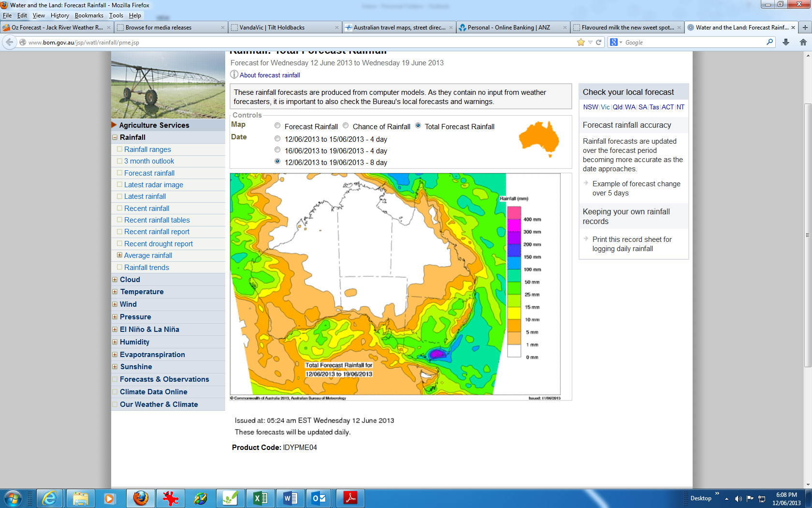Viewport: 812px width, 508px height.
Task: Select the Chance of Rainfall option
Action: point(346,126)
